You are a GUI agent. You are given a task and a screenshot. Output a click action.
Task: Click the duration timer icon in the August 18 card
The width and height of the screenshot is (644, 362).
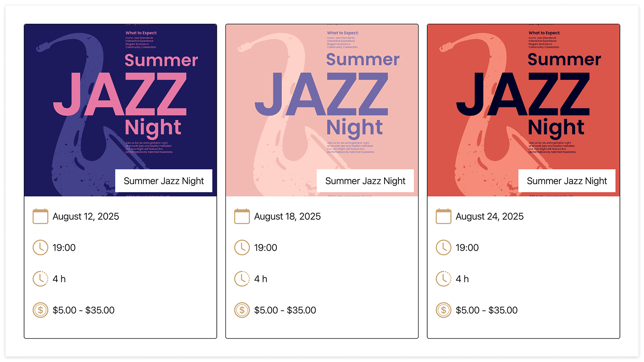coord(242,279)
